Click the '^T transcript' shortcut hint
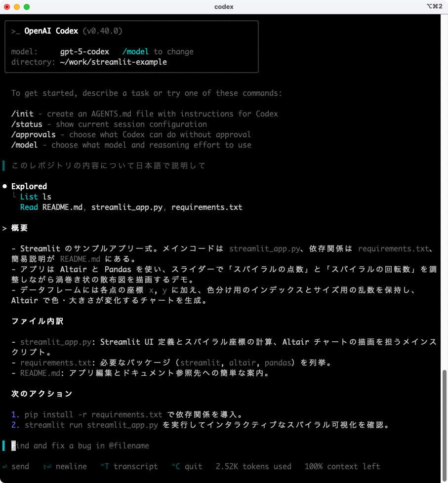 [129, 466]
